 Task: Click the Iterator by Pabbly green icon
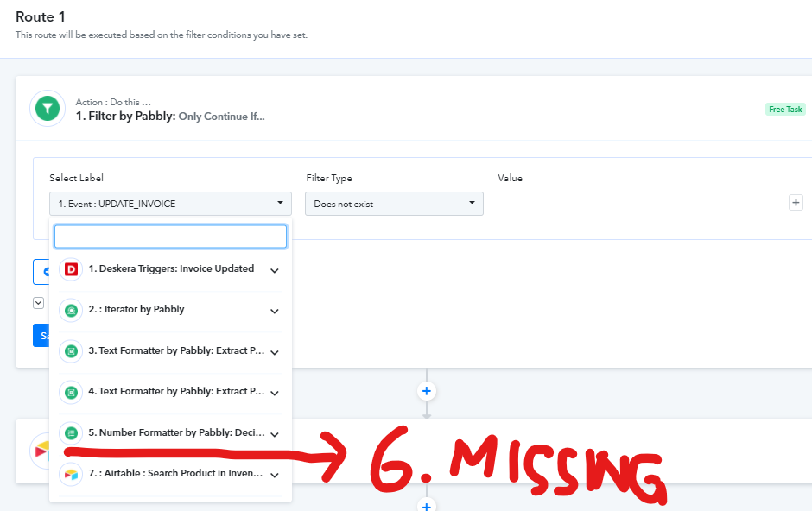(71, 311)
